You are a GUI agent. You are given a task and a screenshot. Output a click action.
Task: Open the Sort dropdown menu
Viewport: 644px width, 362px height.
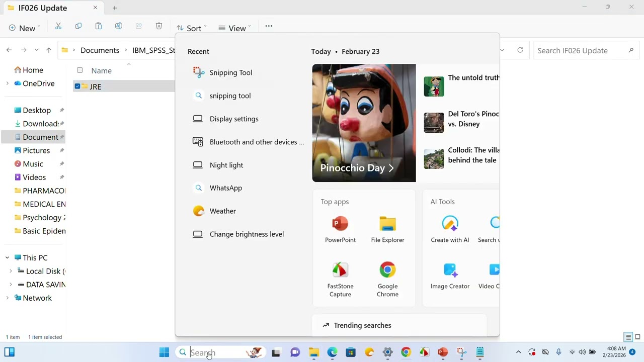[192, 28]
